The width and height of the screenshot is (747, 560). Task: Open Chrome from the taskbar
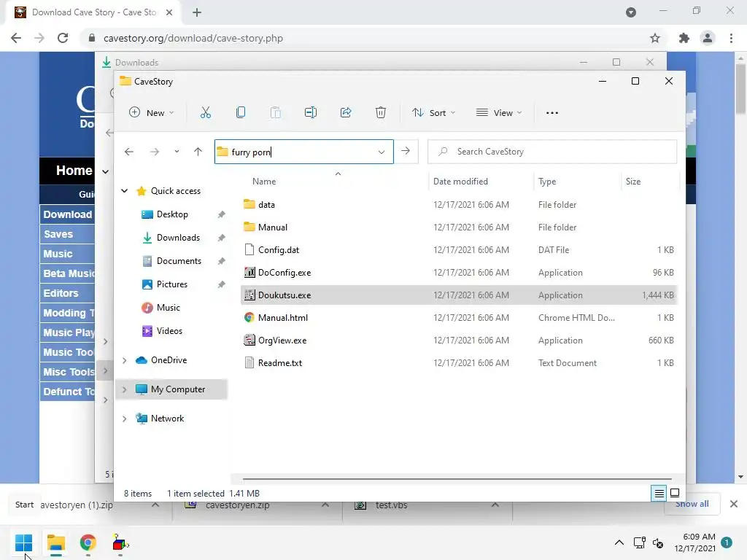tap(88, 542)
